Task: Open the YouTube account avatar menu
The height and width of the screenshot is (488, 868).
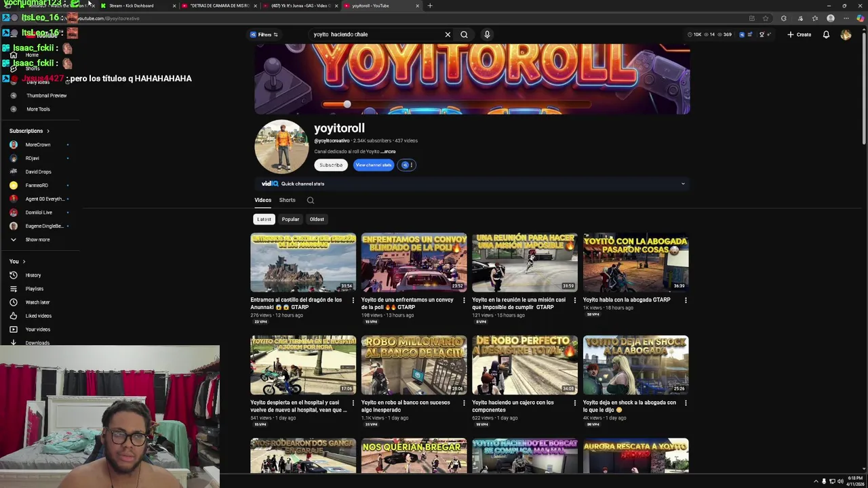Action: 846,35
